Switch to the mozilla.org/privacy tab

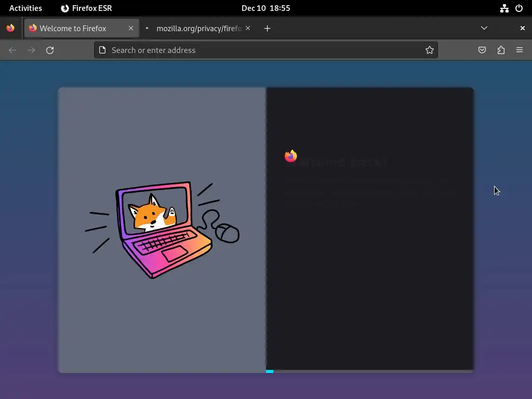[199, 28]
